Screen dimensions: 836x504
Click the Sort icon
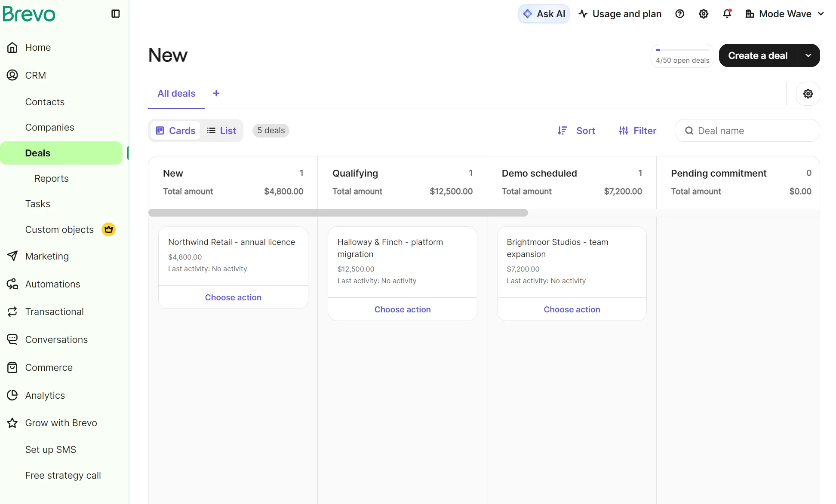562,131
